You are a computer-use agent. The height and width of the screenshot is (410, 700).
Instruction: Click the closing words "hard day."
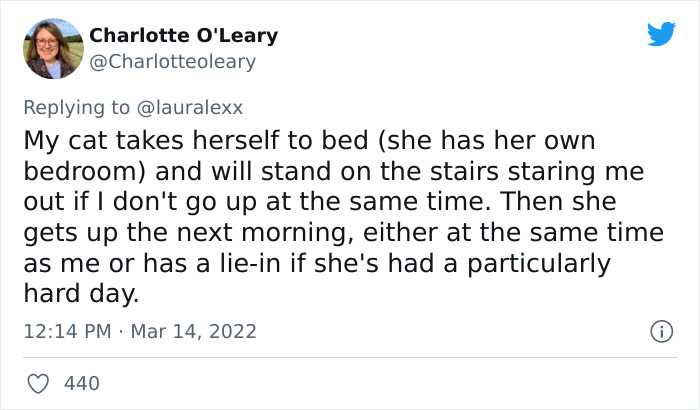[x=75, y=294]
